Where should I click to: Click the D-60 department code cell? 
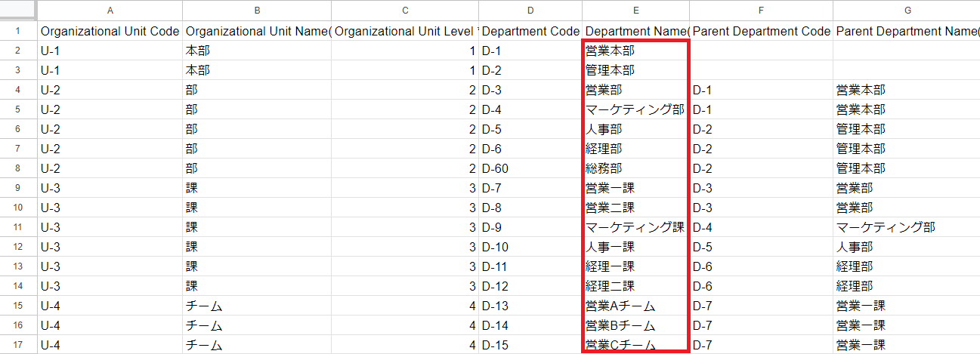pos(530,168)
